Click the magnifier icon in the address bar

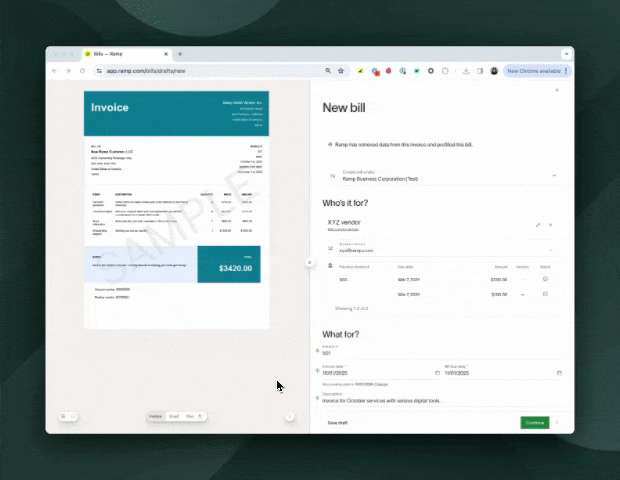(x=328, y=71)
